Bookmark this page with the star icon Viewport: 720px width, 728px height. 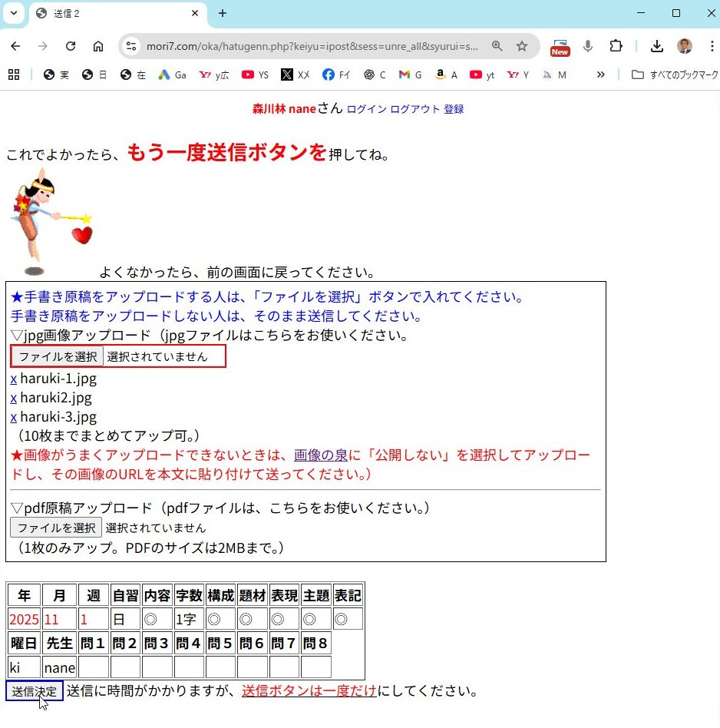click(x=522, y=46)
